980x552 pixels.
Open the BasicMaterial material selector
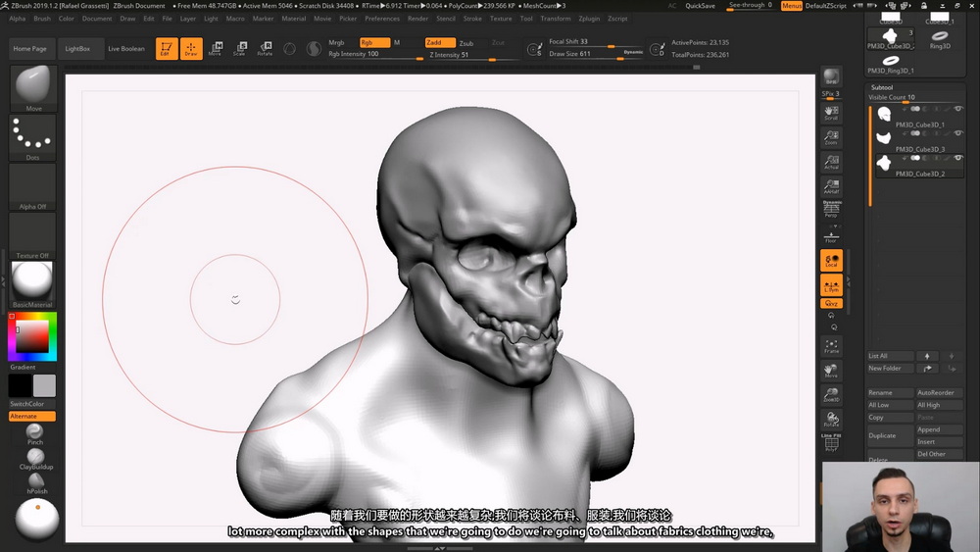[33, 284]
